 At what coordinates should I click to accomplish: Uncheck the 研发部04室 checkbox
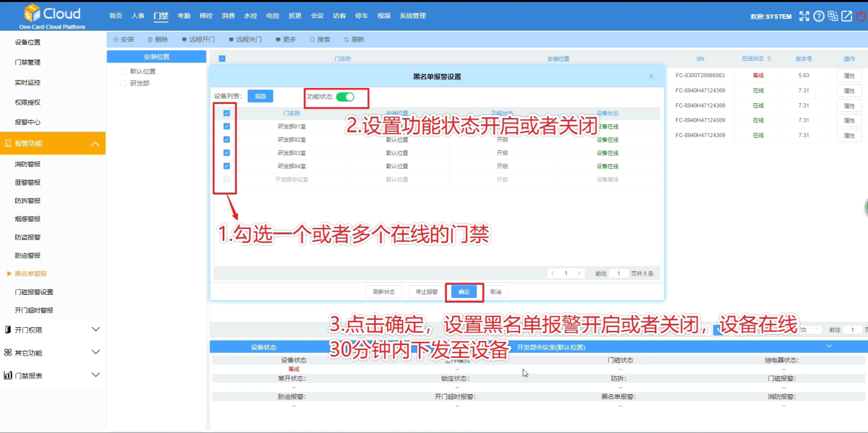[x=227, y=166]
